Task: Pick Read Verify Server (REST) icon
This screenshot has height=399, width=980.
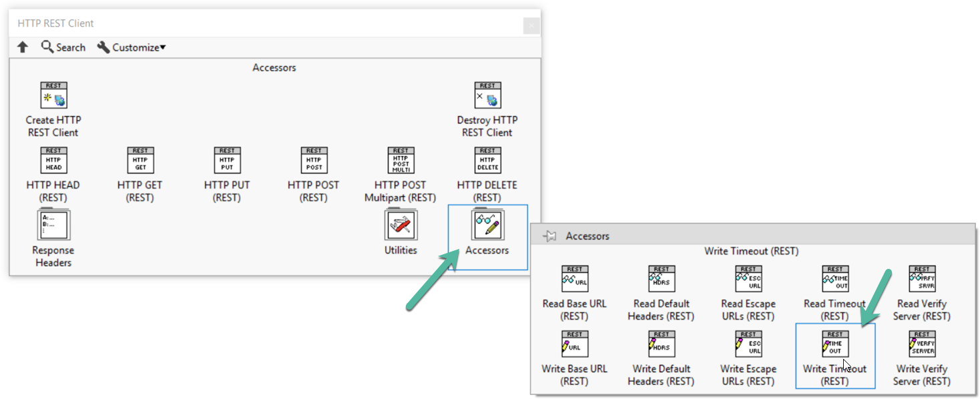Action: 922,279
